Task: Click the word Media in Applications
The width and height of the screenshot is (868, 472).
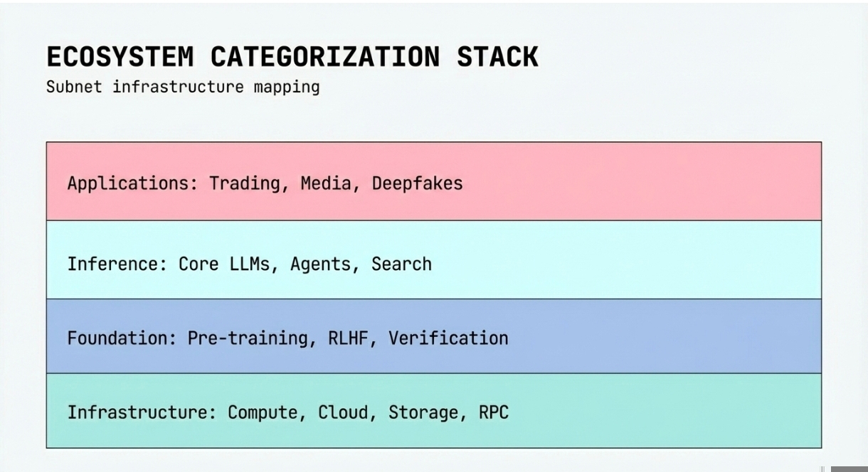Action: pos(326,183)
